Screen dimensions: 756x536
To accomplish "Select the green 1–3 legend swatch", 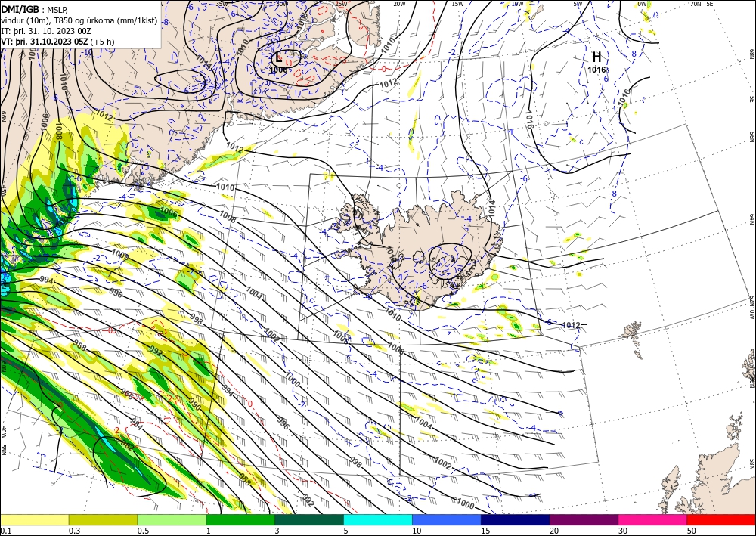I will pyautogui.click(x=240, y=519).
